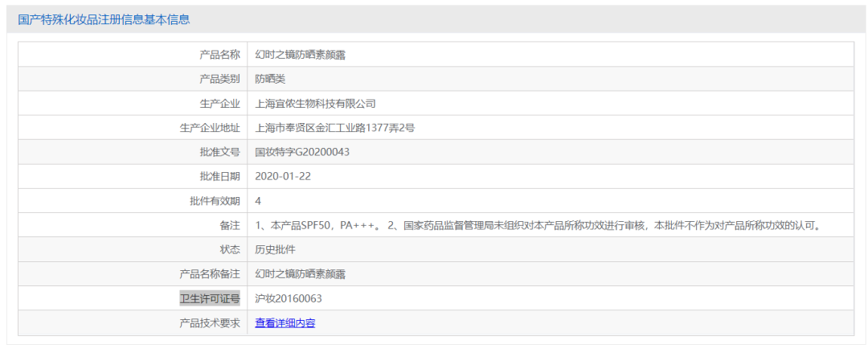Image resolution: width=868 pixels, height=357 pixels.
Task: Click the status value 历史批件
Action: 275,249
